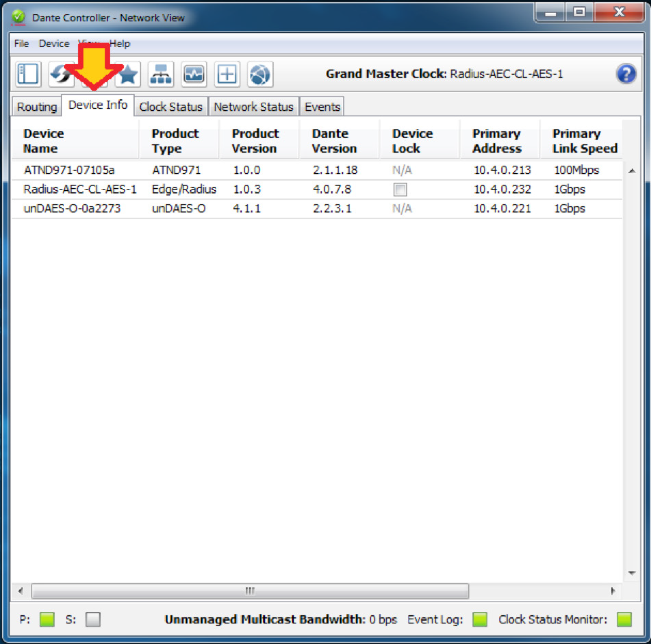Open the network topology icon
The image size is (651, 644).
pos(161,74)
